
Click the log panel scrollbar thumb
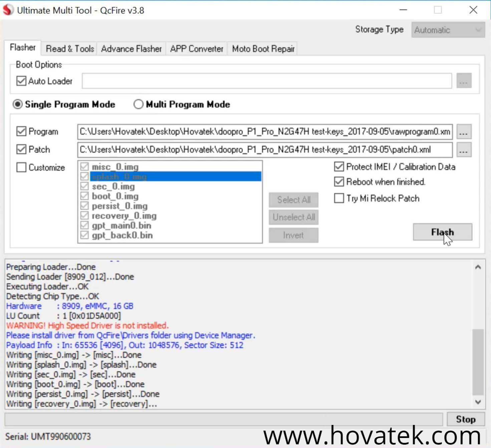478,361
